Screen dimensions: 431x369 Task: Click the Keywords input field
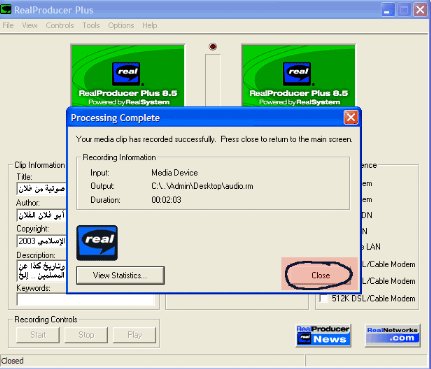pyautogui.click(x=86, y=299)
